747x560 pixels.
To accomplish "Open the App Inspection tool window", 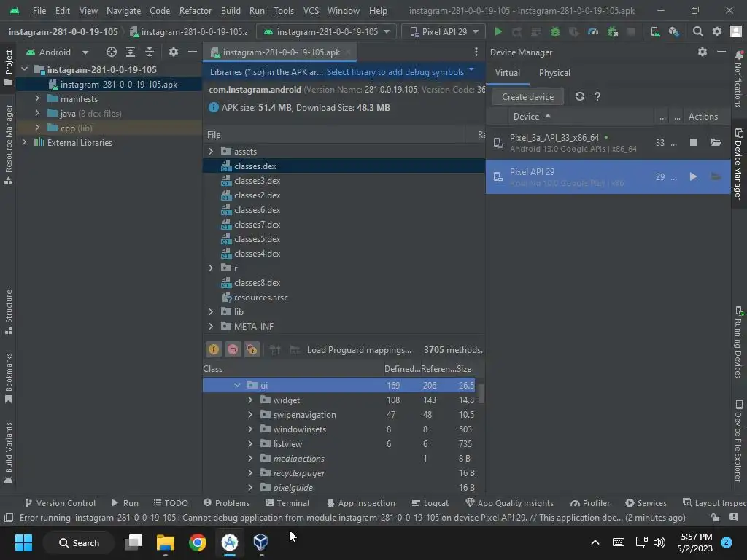I will [360, 503].
